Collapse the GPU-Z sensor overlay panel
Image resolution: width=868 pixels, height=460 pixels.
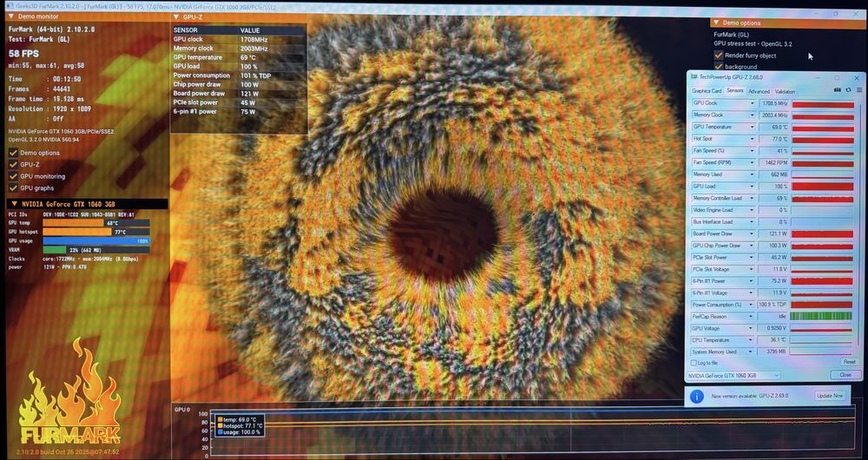point(176,17)
